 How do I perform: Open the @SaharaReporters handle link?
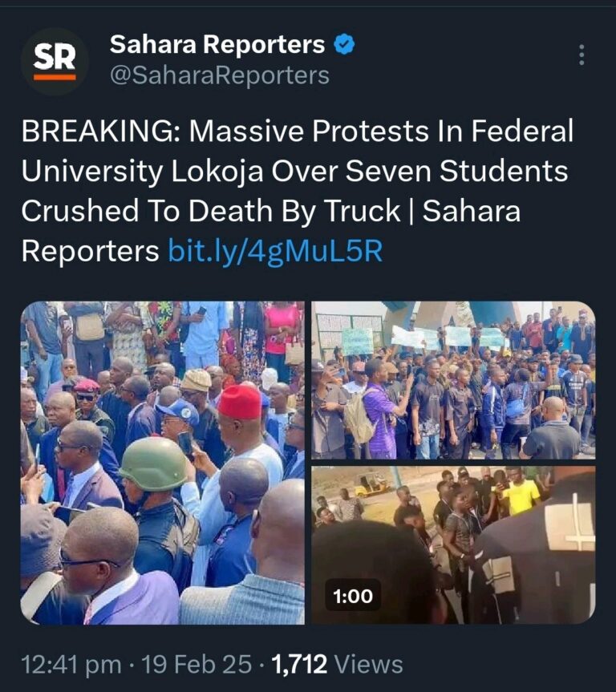point(220,75)
